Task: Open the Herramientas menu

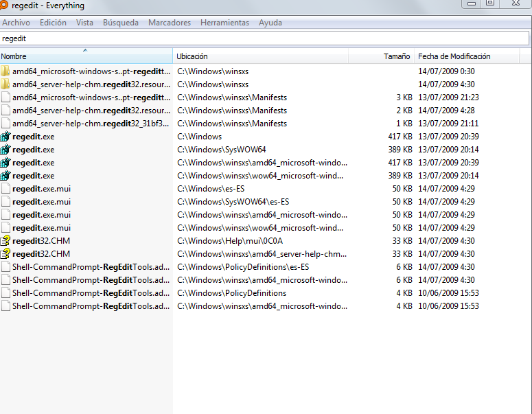Action: pyautogui.click(x=224, y=23)
